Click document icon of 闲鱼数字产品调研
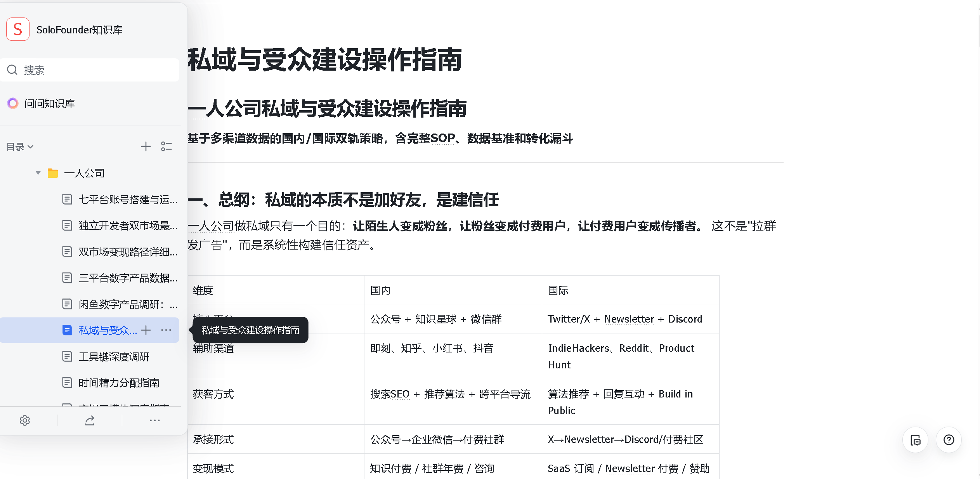The width and height of the screenshot is (980, 479). click(67, 304)
